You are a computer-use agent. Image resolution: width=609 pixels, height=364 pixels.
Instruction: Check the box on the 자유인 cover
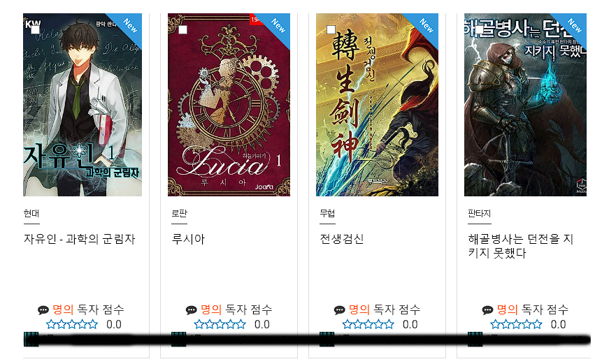[x=36, y=30]
